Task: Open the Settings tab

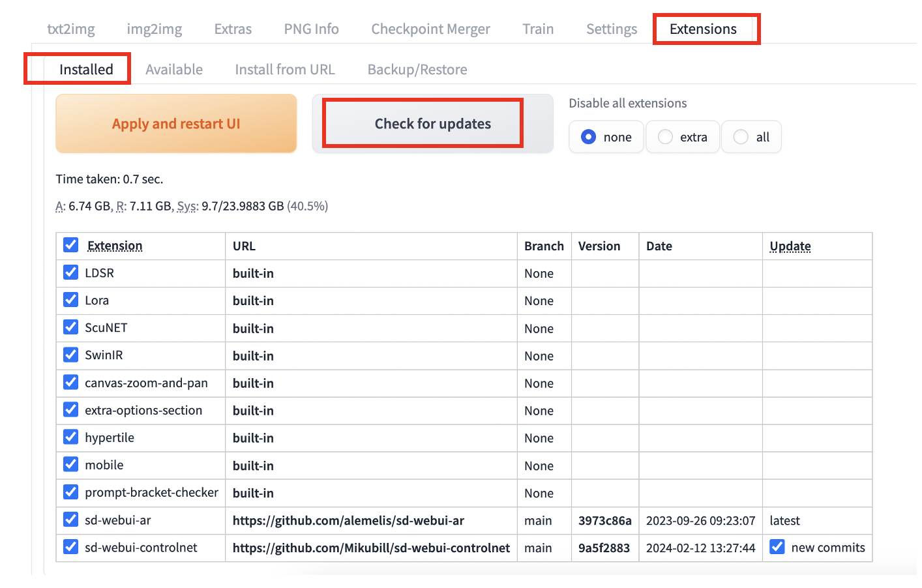Action: click(x=612, y=29)
